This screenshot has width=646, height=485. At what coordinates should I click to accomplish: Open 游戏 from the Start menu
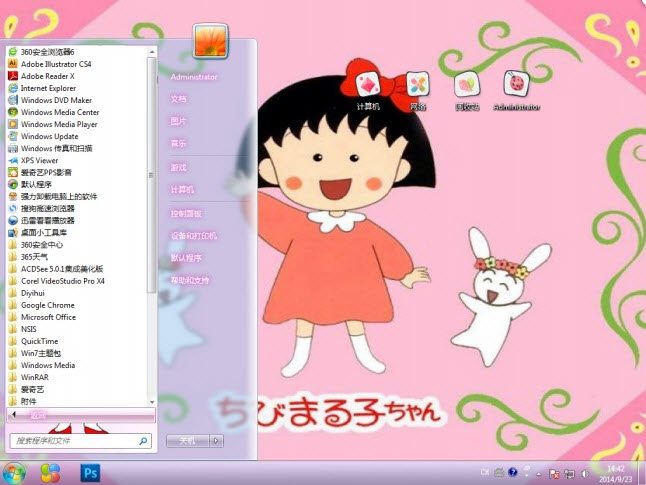coord(178,167)
